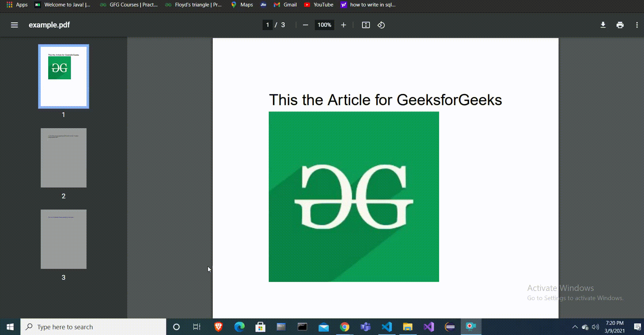Screen dimensions: 644x335
Task: Open the YouTube bookmark
Action: click(318, 5)
